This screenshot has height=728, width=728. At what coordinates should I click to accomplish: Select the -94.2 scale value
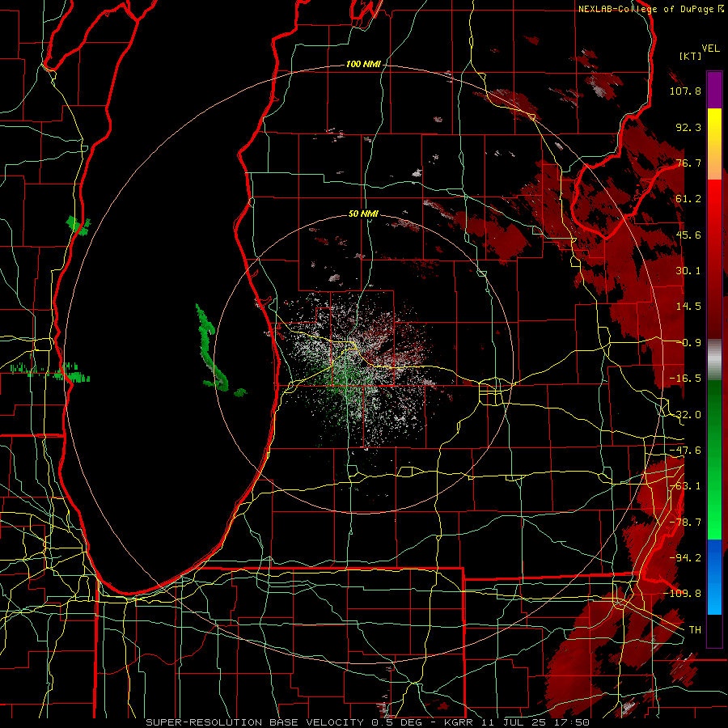click(x=685, y=557)
